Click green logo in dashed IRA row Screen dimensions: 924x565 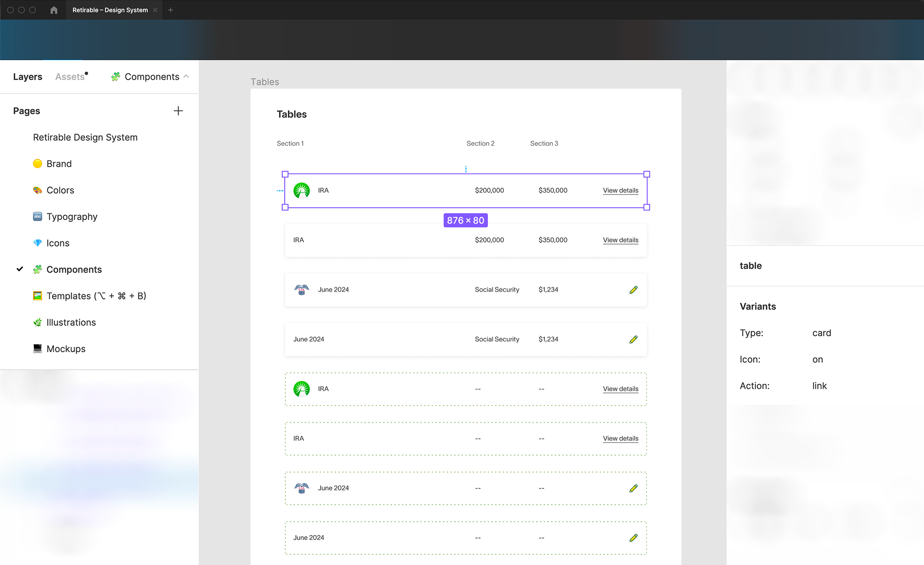click(302, 389)
